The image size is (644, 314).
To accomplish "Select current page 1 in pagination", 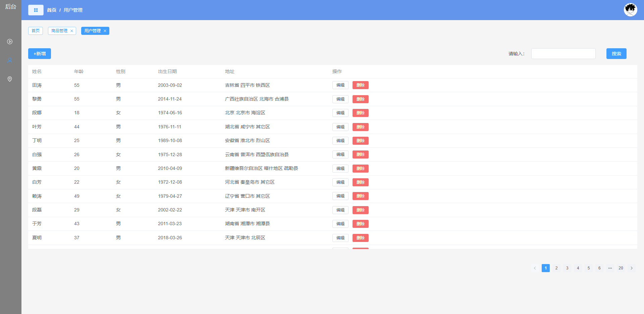I will coord(546,268).
